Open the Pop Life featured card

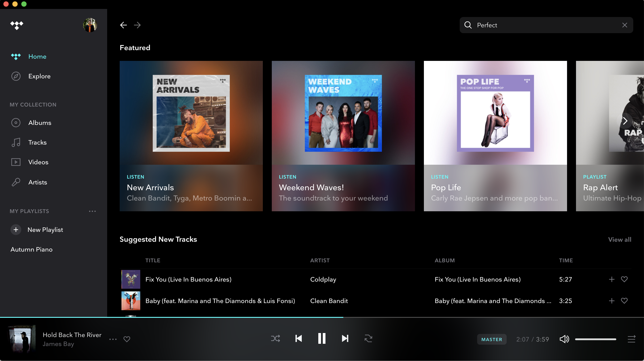(x=495, y=136)
